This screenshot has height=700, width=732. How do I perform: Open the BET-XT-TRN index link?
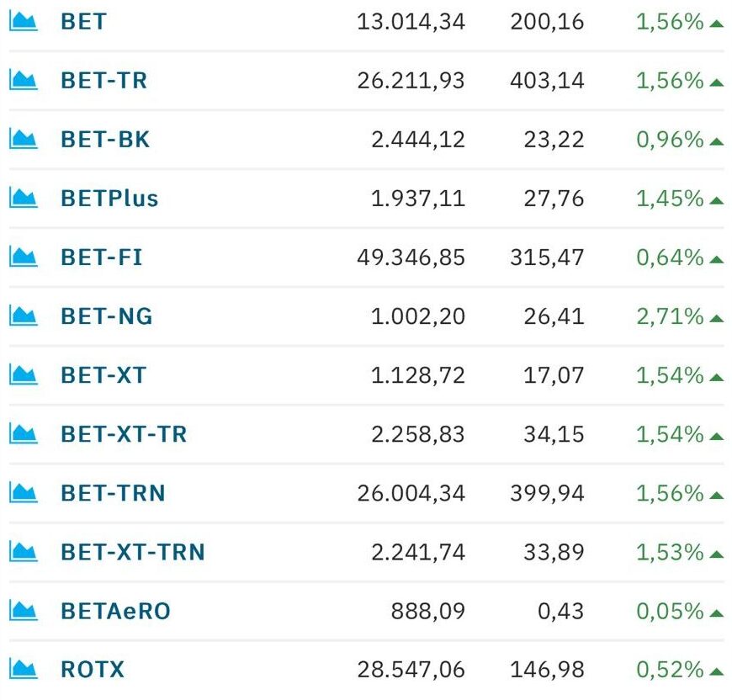coord(133,552)
